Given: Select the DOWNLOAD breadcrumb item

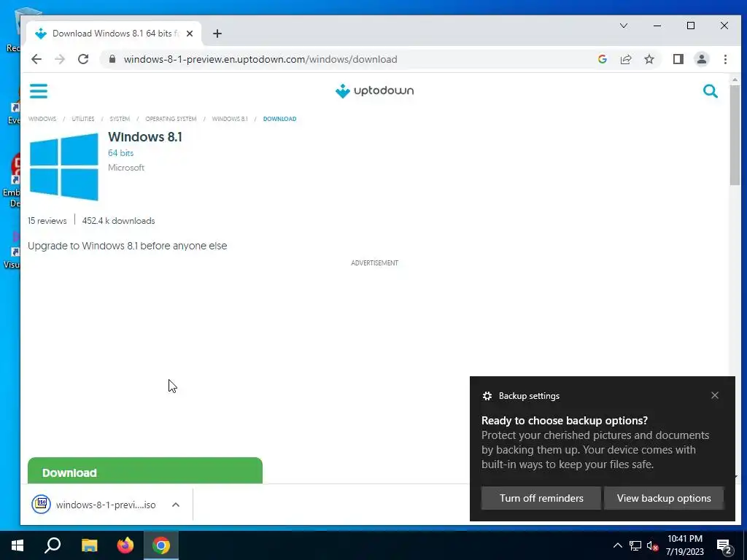Looking at the screenshot, I should tap(279, 119).
